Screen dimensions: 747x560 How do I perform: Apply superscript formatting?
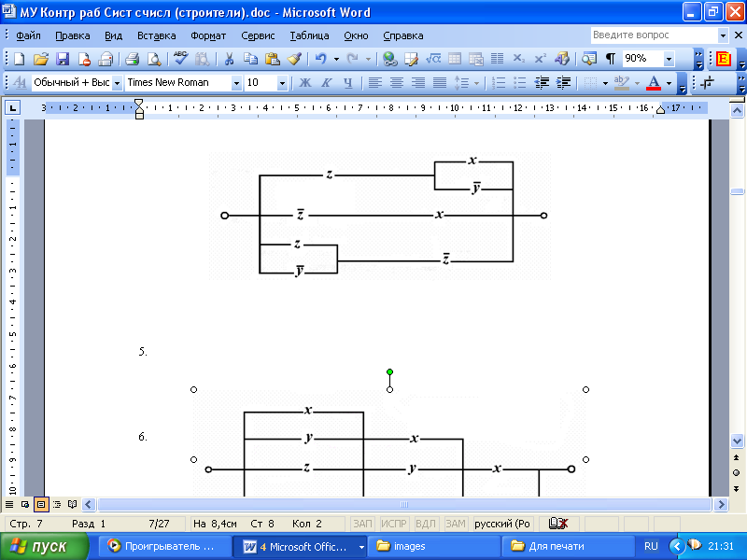click(540, 59)
